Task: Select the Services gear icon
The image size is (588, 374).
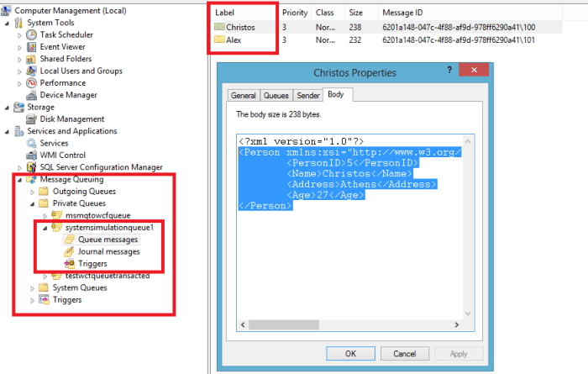Action: 32,143
